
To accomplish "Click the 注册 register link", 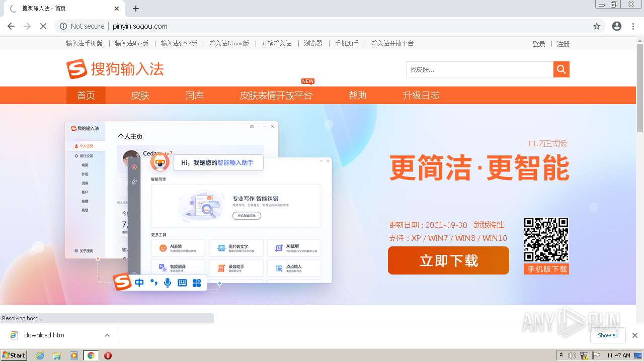I will [563, 44].
